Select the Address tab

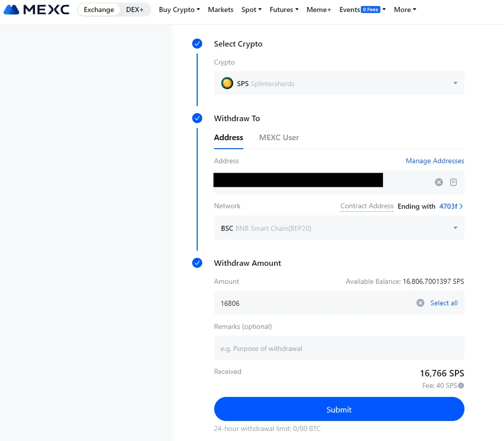tap(229, 138)
